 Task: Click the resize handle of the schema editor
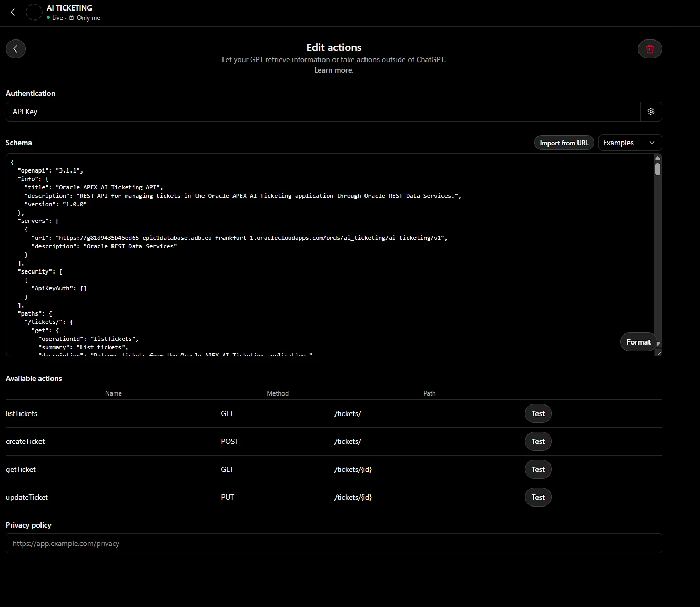658,352
